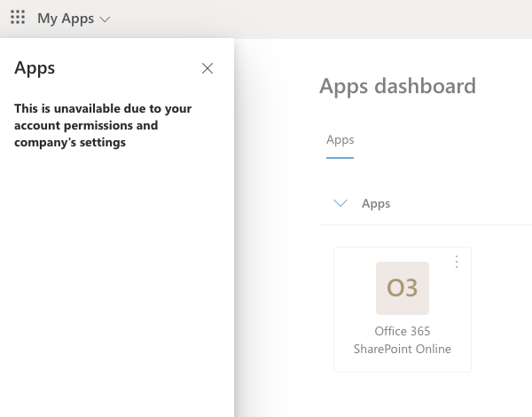Close the Apps side panel

(207, 68)
